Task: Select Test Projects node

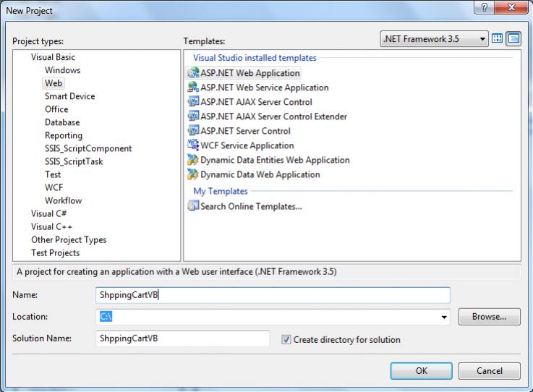Action: [x=56, y=253]
